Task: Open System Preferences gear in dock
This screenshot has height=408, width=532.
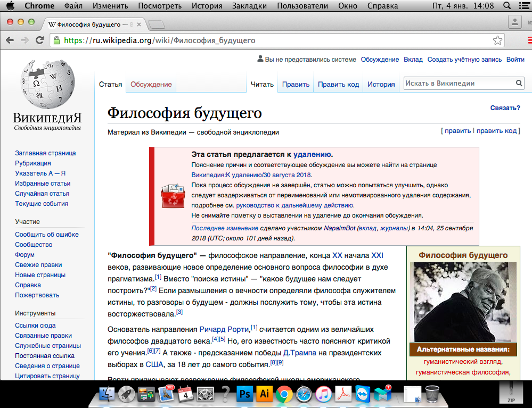Action: pyautogui.click(x=205, y=395)
